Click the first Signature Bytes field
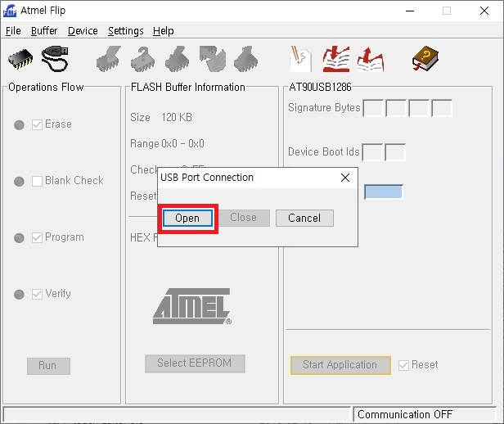The image size is (504, 424). pos(372,108)
